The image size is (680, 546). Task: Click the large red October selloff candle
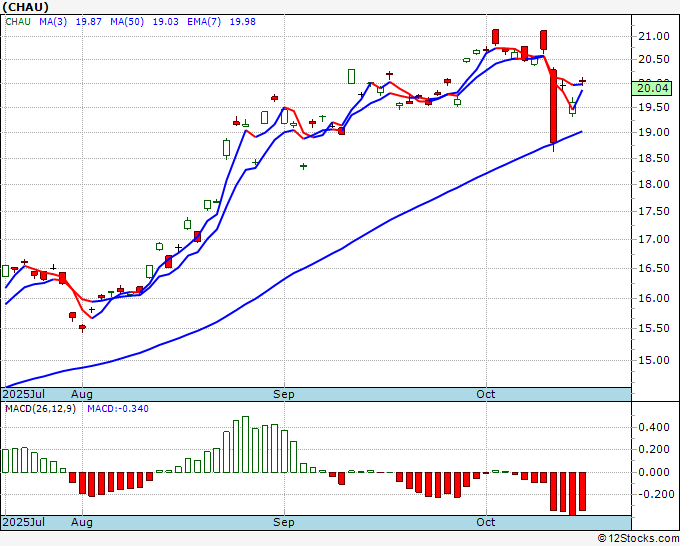(553, 106)
